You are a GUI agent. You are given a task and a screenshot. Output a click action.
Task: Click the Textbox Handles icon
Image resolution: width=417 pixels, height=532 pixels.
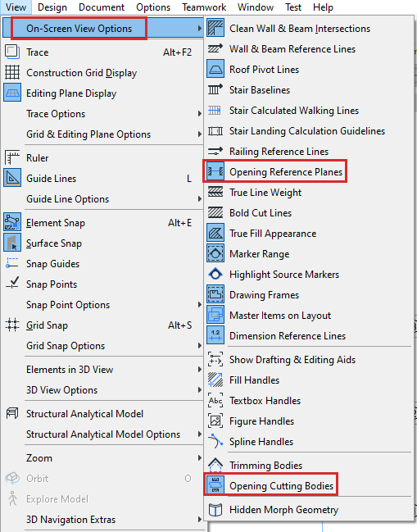(x=215, y=400)
